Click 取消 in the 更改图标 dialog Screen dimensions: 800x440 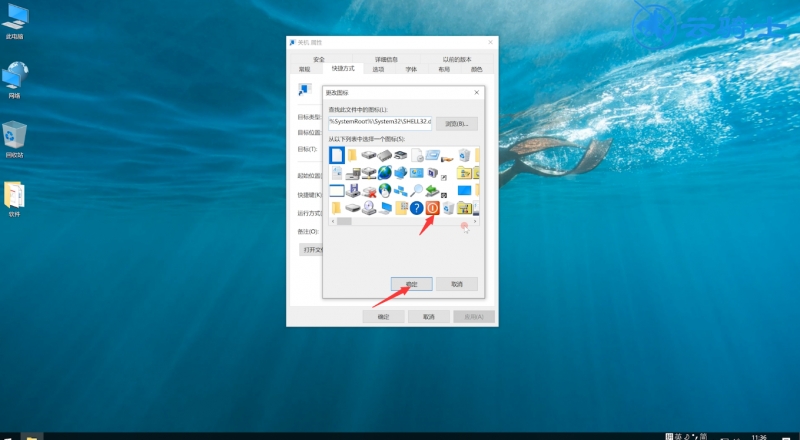coord(457,284)
